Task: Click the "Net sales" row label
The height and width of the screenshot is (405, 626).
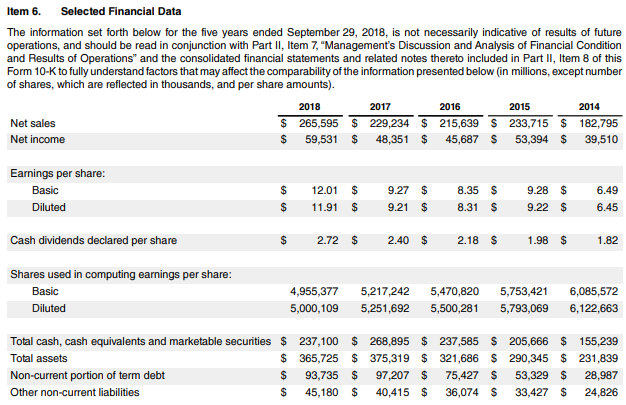Action: click(32, 123)
